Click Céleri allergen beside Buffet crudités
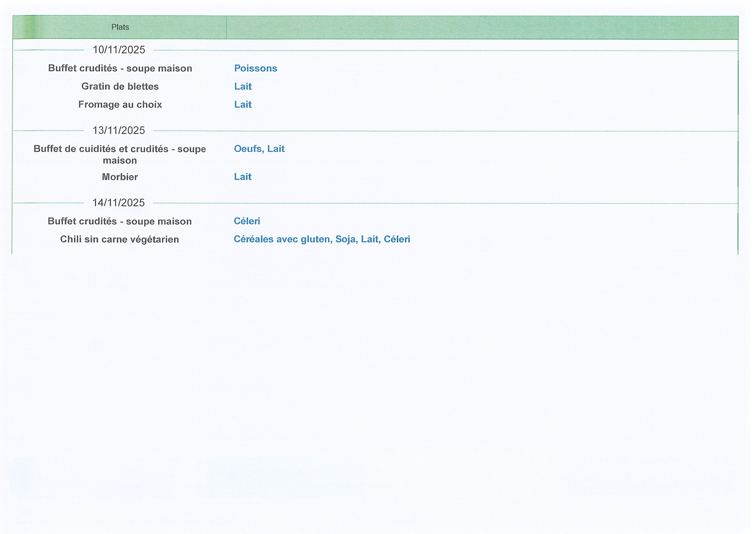This screenshot has width=756, height=534. click(247, 221)
